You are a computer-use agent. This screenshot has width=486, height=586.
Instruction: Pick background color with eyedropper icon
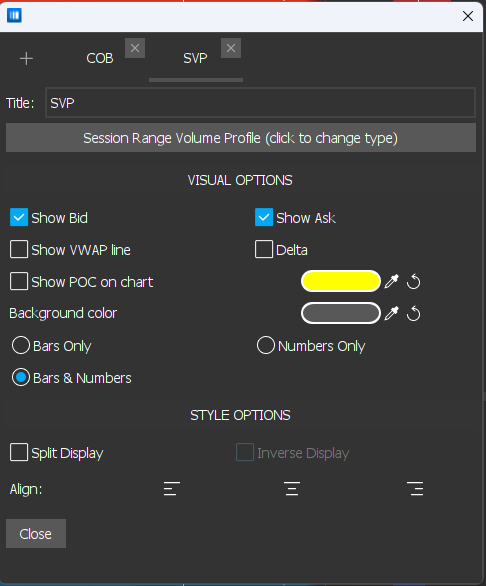click(x=392, y=313)
